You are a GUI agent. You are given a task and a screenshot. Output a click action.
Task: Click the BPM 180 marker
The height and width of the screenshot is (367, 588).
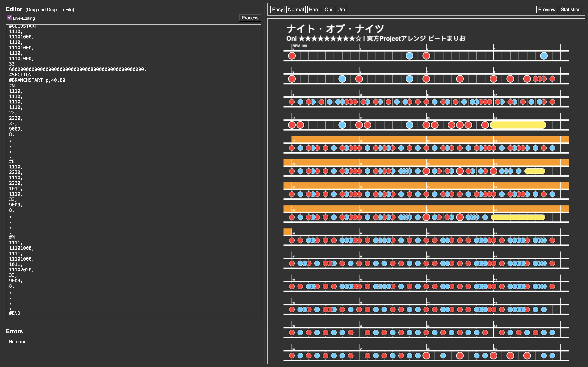point(300,46)
